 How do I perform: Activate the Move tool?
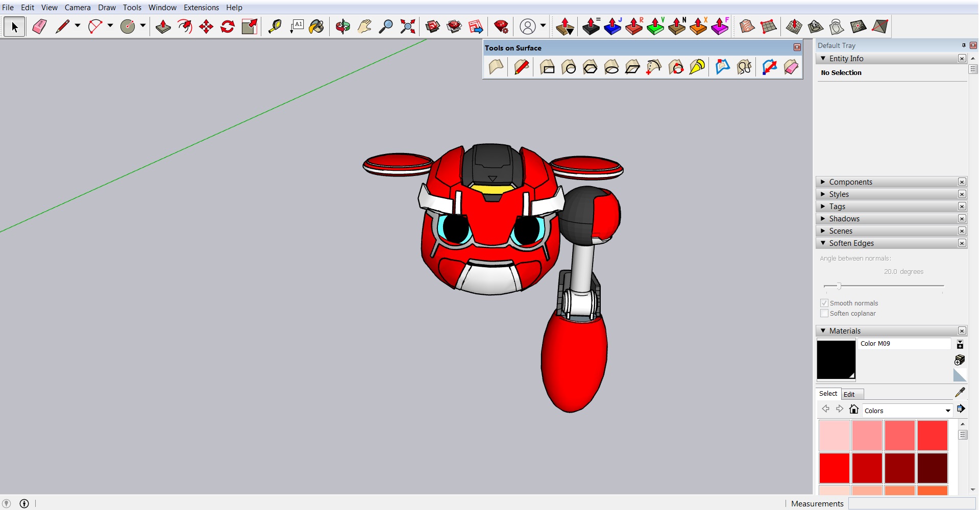coord(206,27)
